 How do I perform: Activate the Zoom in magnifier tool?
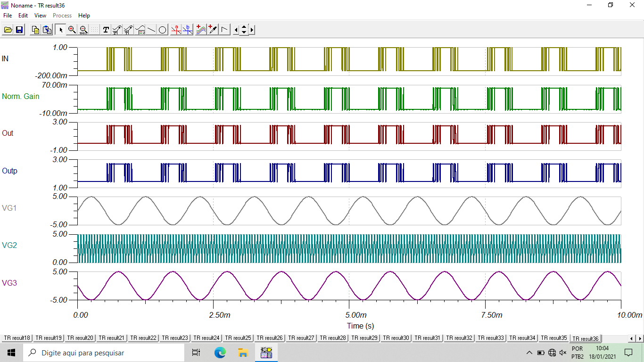click(x=72, y=30)
